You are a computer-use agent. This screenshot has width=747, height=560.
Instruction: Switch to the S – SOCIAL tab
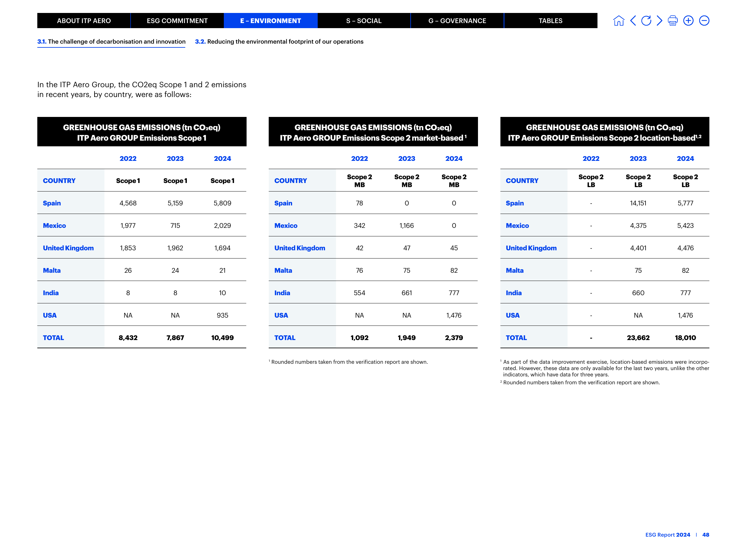(364, 21)
